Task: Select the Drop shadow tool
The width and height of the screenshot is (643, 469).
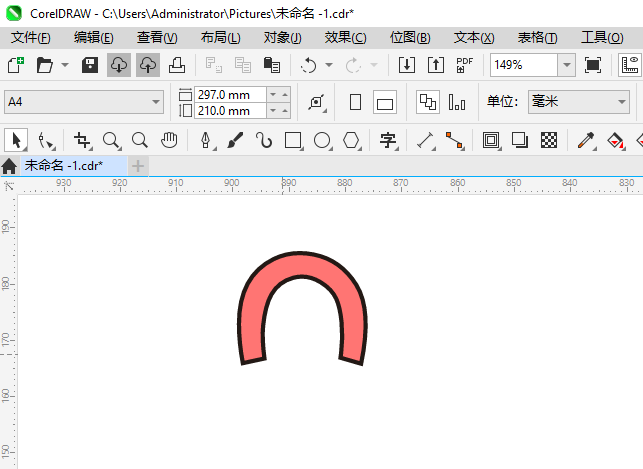Action: point(520,140)
